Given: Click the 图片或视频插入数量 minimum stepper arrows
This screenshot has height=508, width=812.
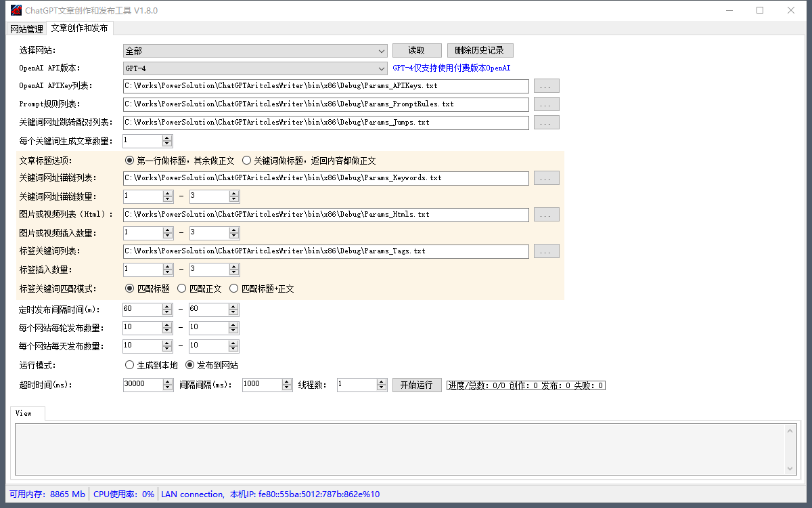Looking at the screenshot, I should (167, 233).
